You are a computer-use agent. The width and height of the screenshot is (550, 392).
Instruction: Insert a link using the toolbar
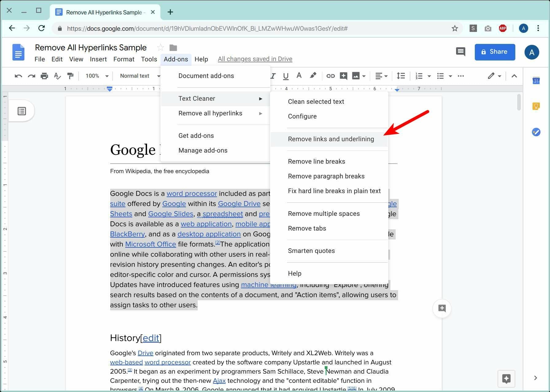coord(330,76)
